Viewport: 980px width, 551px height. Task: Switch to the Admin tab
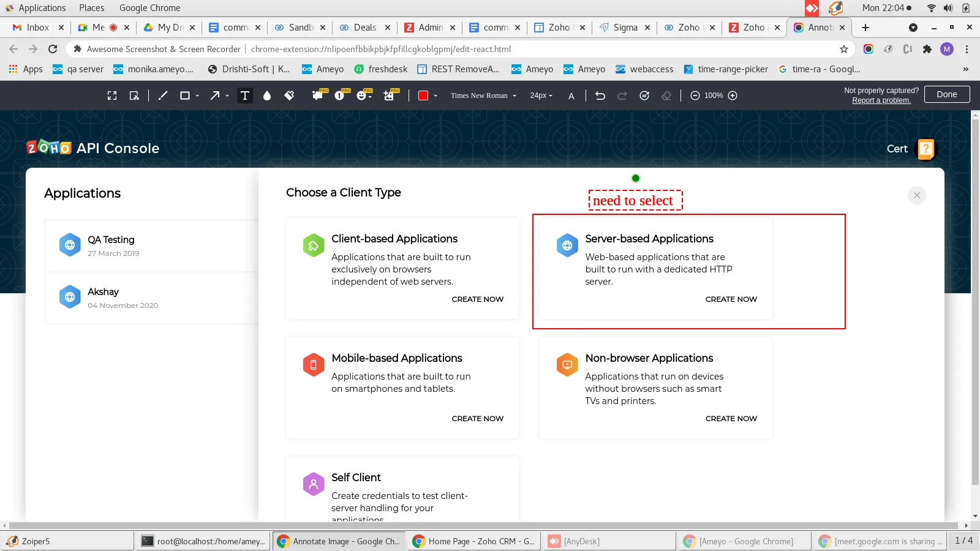[430, 28]
